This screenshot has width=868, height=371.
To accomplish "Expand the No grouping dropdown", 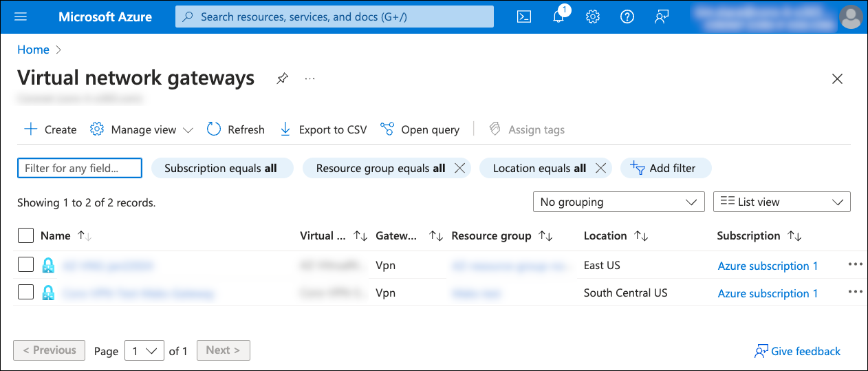I will click(x=618, y=202).
